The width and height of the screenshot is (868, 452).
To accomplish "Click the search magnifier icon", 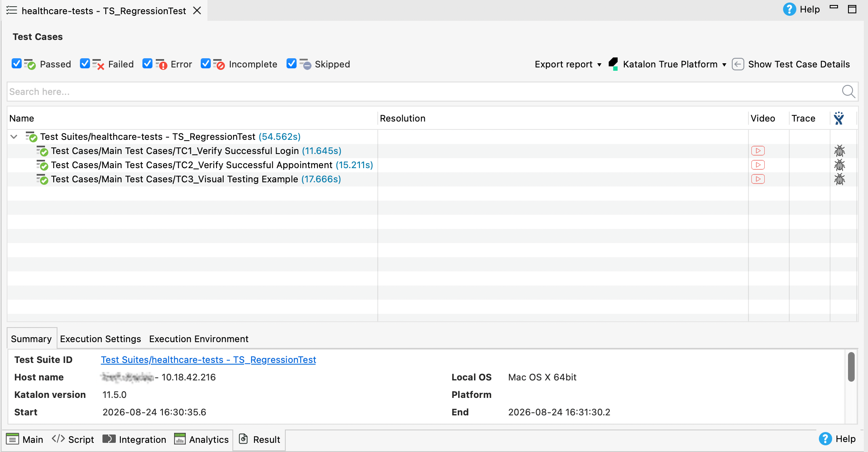I will pos(848,91).
